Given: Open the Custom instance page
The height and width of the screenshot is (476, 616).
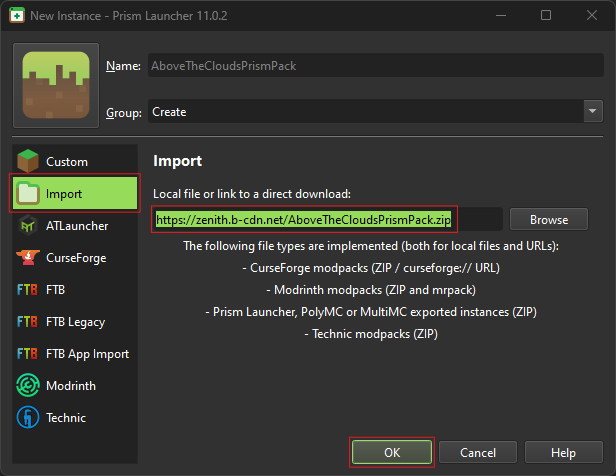Looking at the screenshot, I should pyautogui.click(x=75, y=161).
